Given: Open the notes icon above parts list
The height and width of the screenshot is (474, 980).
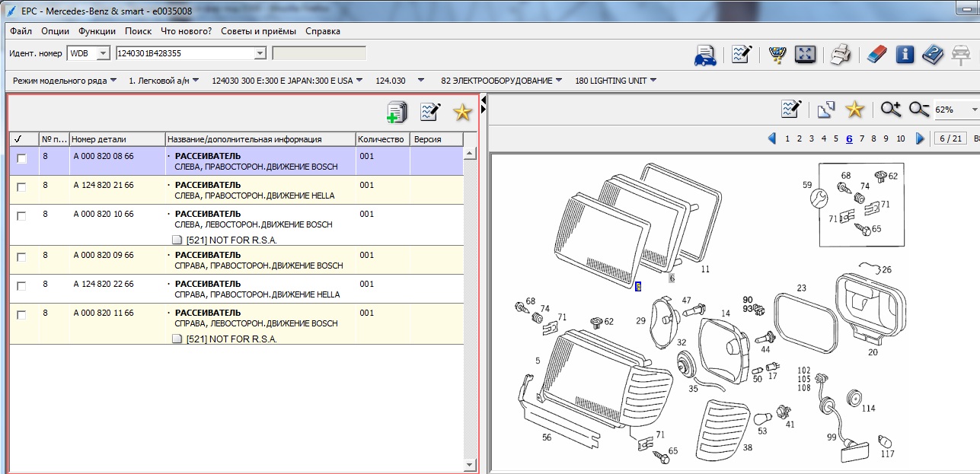Looking at the screenshot, I should 430,112.
